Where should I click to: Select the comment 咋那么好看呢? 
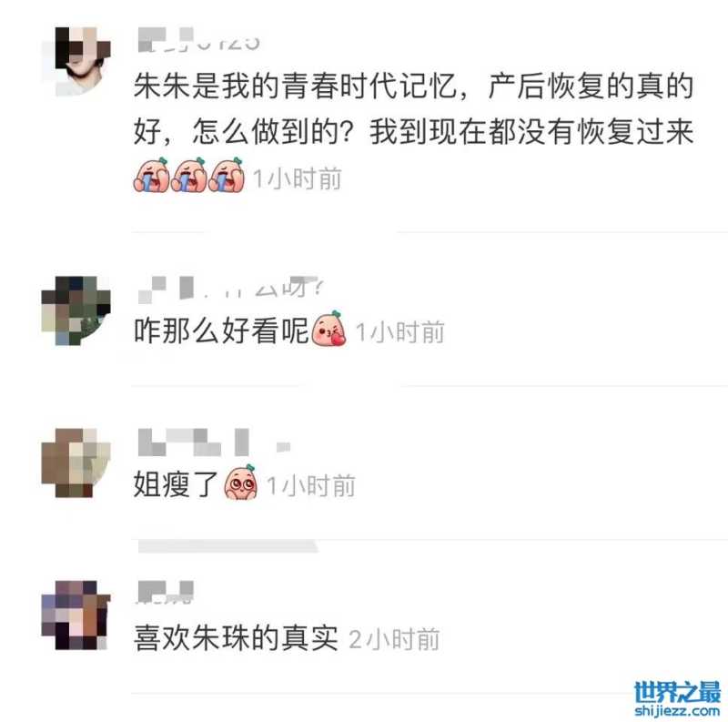tap(221, 330)
